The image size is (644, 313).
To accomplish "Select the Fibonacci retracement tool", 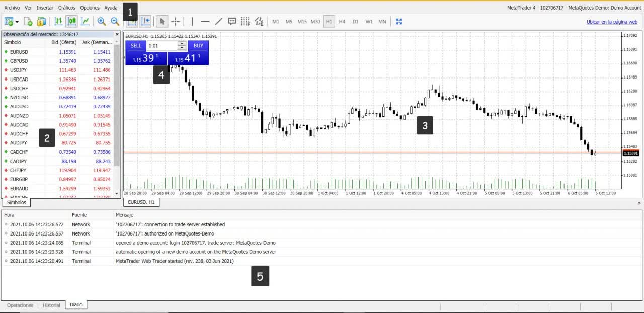I will pos(245,21).
